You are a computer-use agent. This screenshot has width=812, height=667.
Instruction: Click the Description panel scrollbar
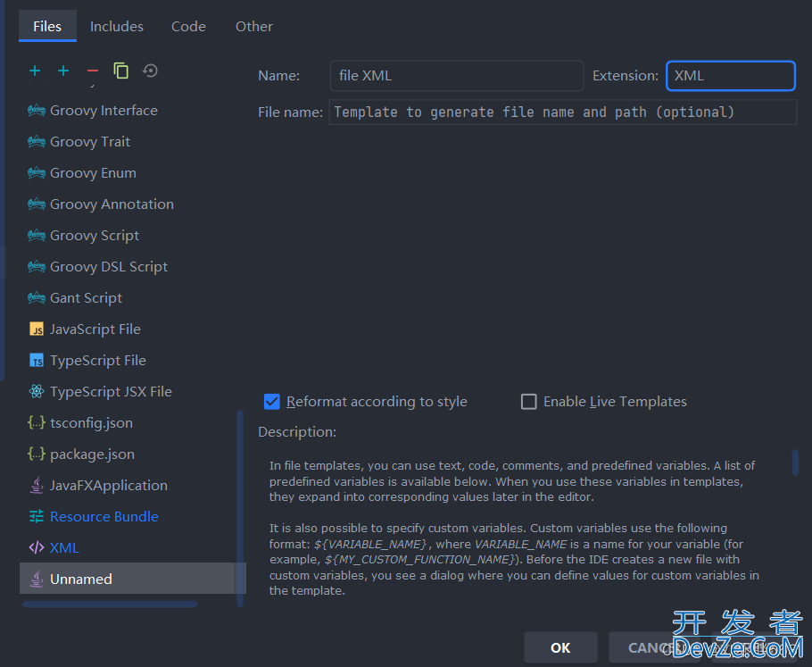tap(795, 463)
